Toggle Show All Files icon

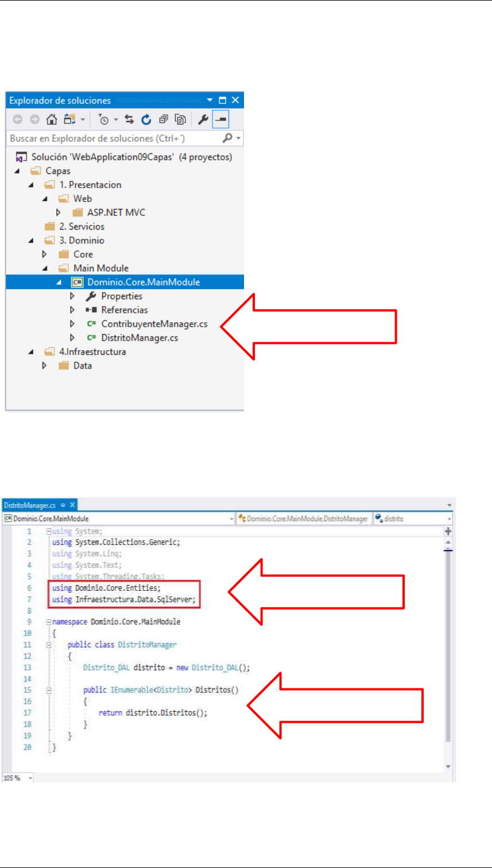coord(180,119)
